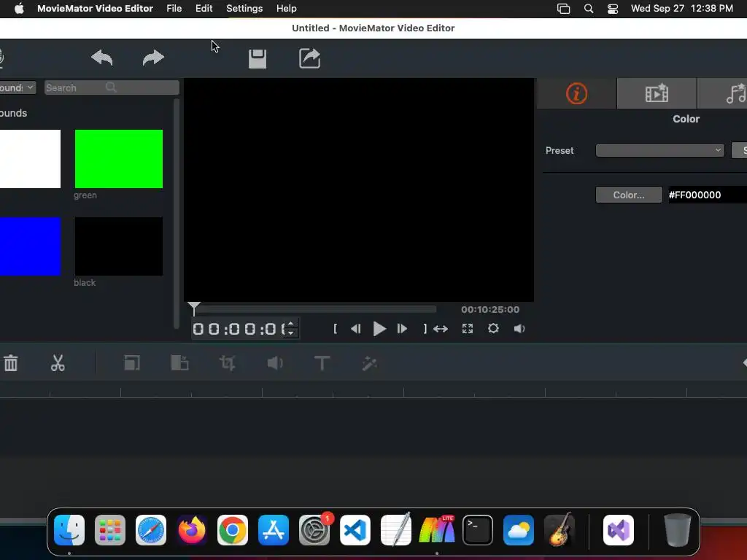Open Spotlight search in menu bar
Screen dimensions: 747x560
[589, 9]
